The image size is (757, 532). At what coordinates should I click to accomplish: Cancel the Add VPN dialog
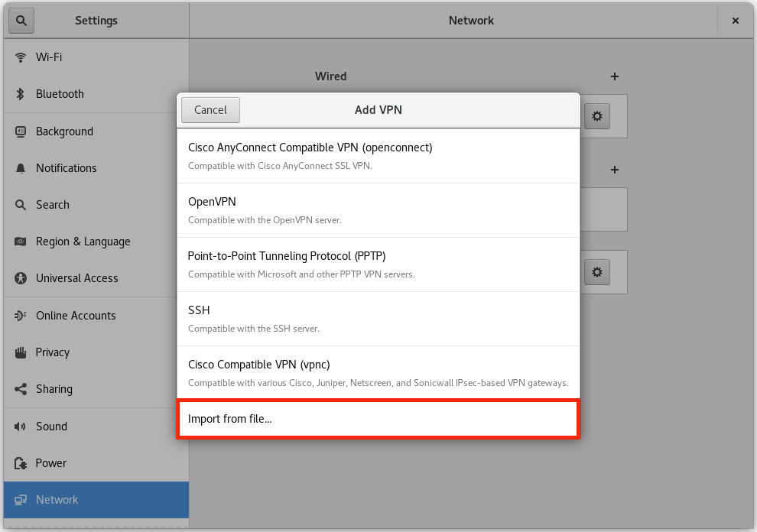pos(210,110)
